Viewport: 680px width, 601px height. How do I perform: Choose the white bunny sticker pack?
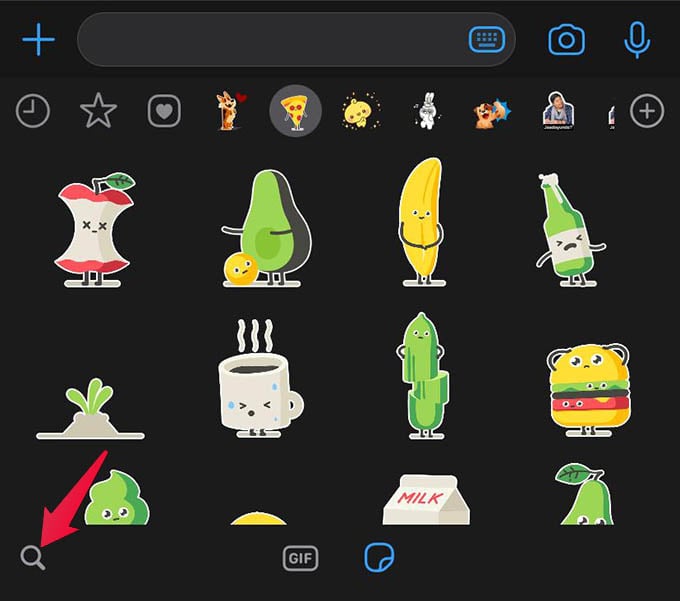pyautogui.click(x=427, y=111)
